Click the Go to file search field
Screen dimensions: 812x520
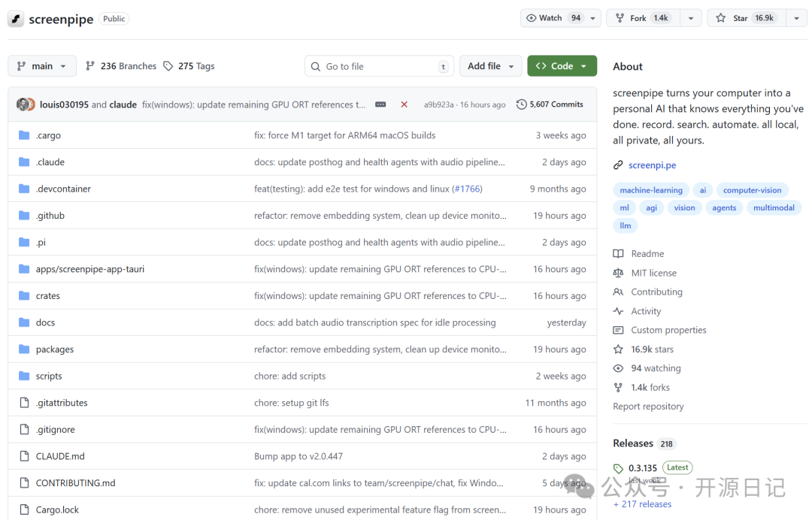[x=379, y=66]
